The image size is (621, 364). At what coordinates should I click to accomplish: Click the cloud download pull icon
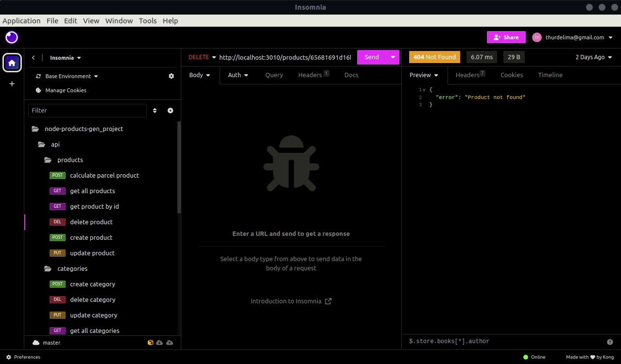pos(160,343)
